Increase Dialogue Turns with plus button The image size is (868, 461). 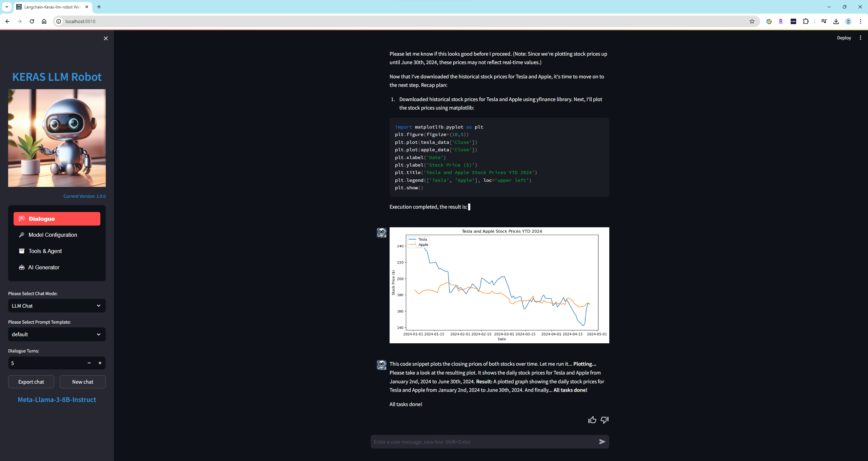100,363
